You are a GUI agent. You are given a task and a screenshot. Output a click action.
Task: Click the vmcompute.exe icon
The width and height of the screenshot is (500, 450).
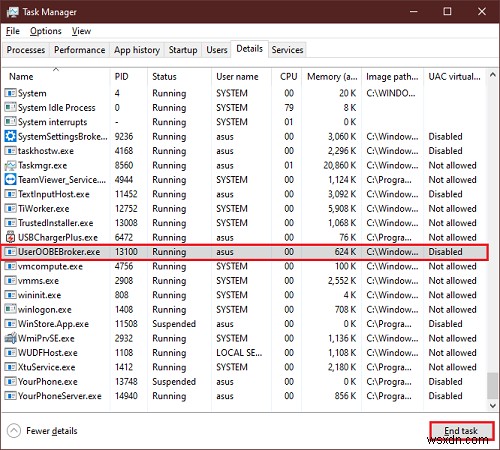(10, 266)
